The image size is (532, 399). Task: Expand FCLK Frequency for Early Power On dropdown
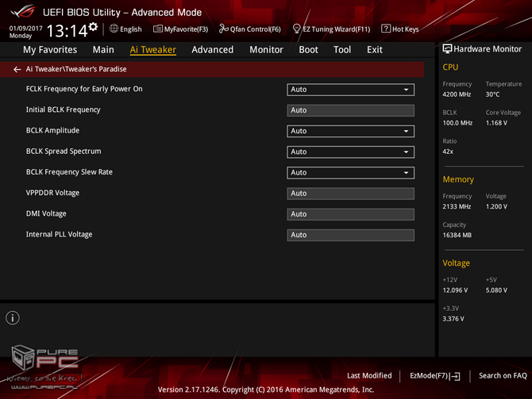click(350, 90)
